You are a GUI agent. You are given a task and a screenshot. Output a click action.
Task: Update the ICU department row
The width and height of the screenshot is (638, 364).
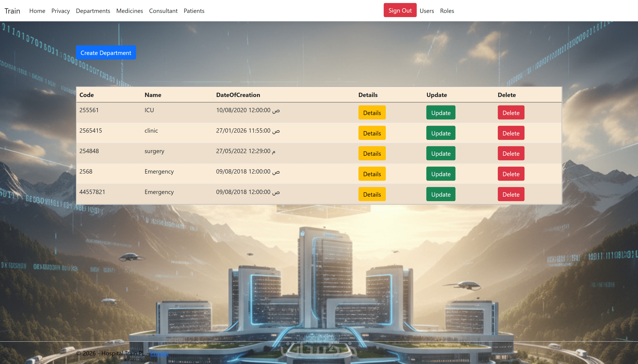[441, 113]
